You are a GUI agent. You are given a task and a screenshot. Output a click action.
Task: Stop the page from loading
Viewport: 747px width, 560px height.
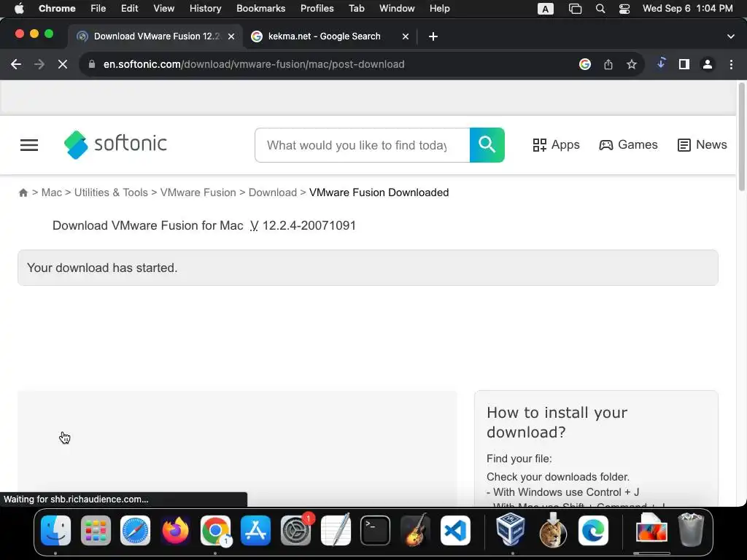click(63, 64)
